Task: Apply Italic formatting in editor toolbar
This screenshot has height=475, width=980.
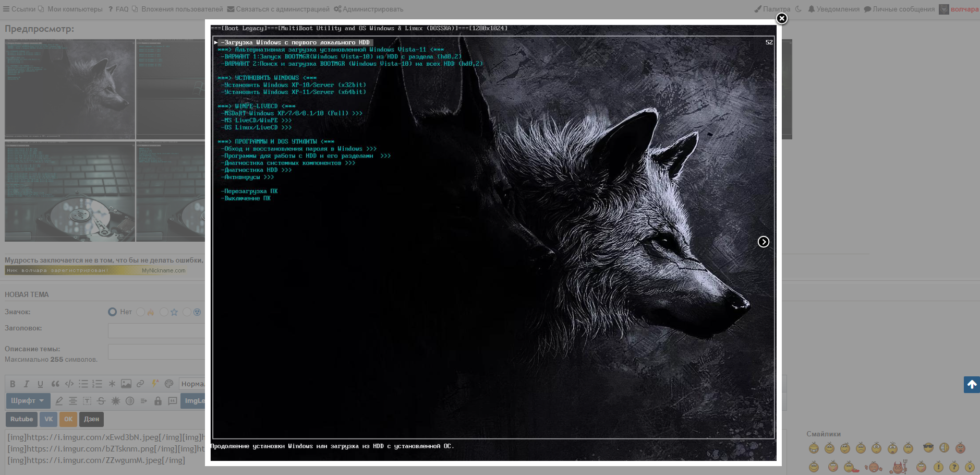Action: point(26,384)
